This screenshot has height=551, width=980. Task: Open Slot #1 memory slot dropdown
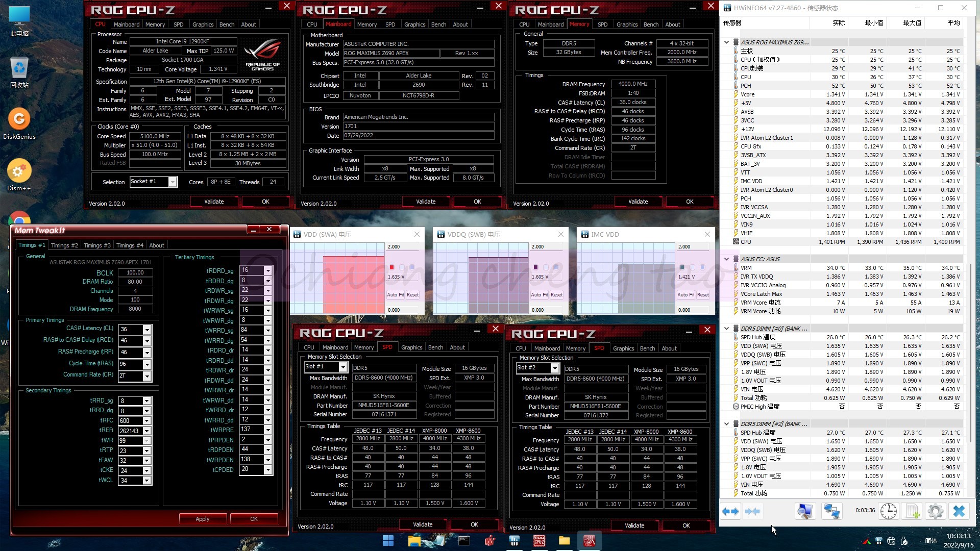tap(343, 367)
